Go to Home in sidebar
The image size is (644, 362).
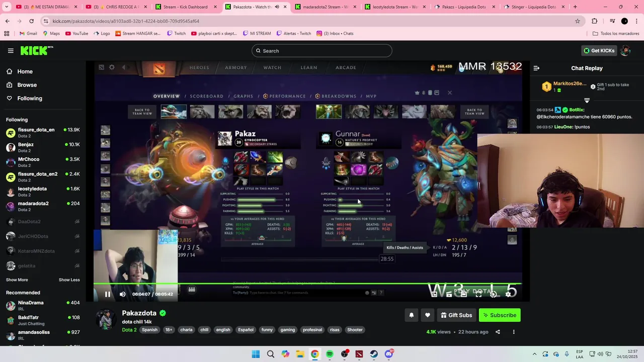pos(25,71)
